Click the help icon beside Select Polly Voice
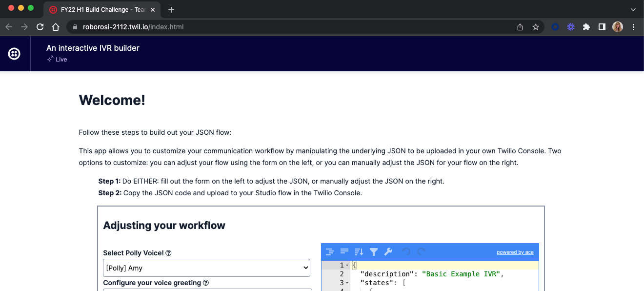Screen dimensions: 644x291 pos(168,253)
